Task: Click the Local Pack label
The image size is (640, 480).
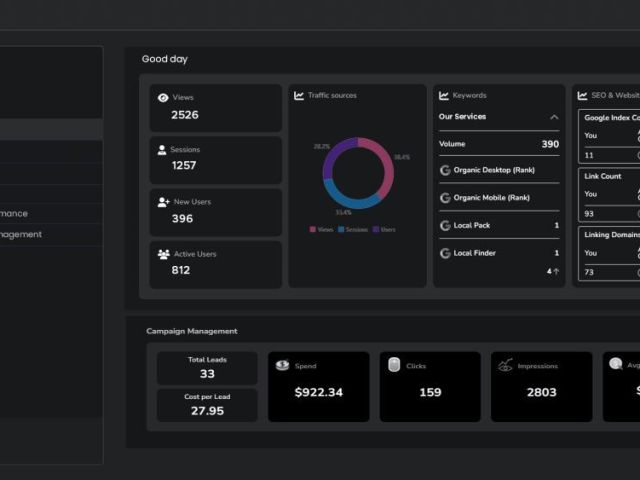Action: tap(471, 225)
